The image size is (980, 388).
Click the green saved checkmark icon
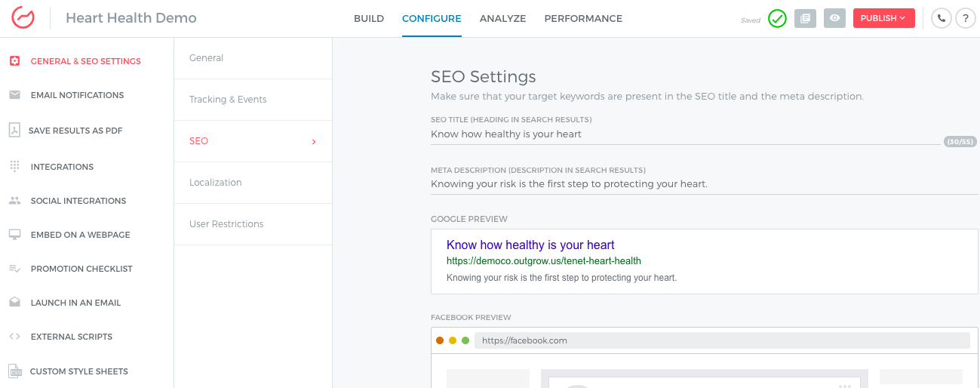(777, 18)
